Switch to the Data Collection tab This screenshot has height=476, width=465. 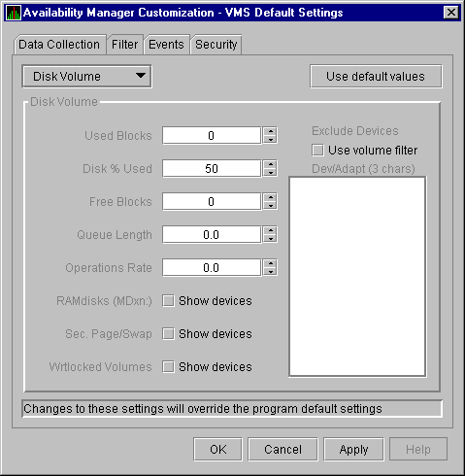pyautogui.click(x=59, y=45)
